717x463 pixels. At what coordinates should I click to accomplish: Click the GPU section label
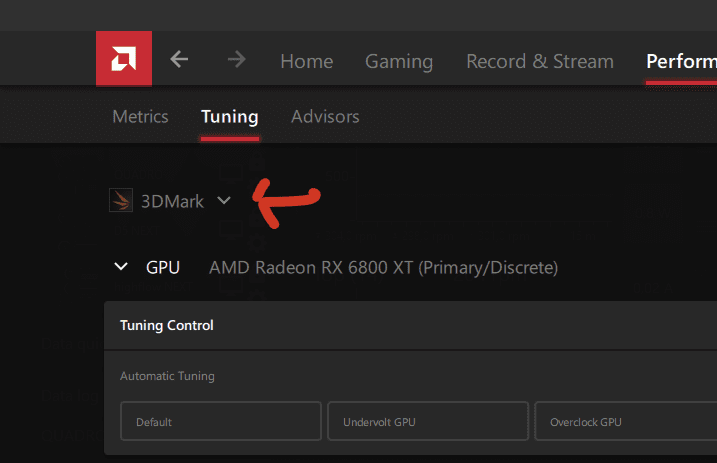pos(163,267)
